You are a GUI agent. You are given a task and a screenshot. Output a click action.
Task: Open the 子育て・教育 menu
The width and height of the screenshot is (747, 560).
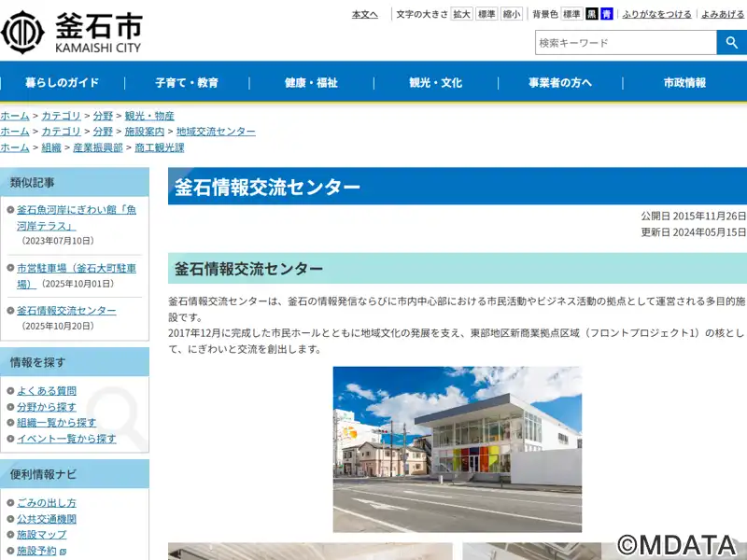(x=187, y=83)
